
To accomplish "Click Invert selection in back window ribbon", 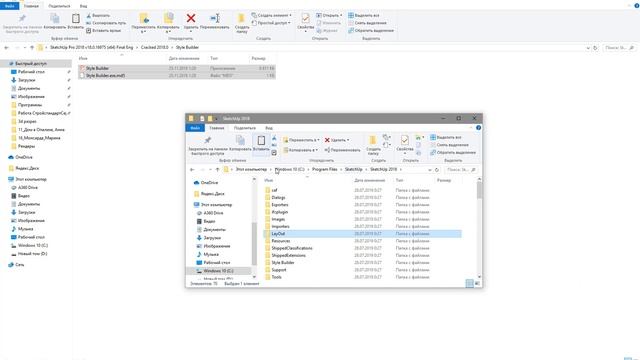I will (x=371, y=31).
